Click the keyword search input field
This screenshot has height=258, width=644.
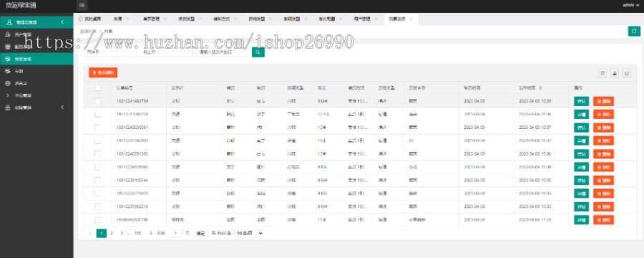(x=223, y=52)
